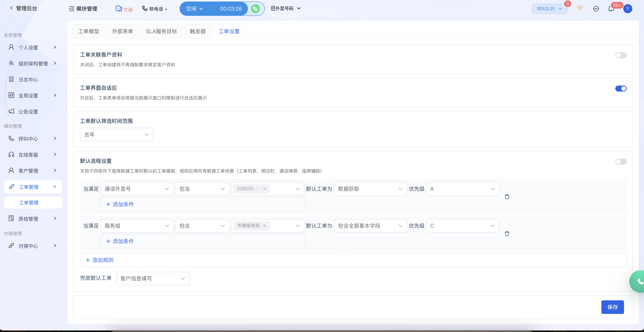This screenshot has height=332, width=644.
Task: Expand the 呼叫队列 dropdown
Action: pyautogui.click(x=549, y=9)
